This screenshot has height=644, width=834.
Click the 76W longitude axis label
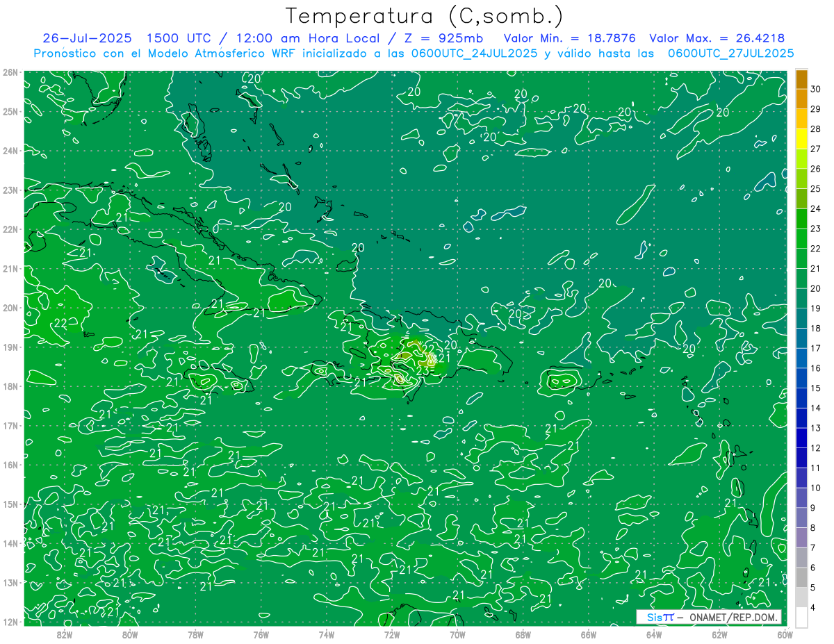coord(261,634)
